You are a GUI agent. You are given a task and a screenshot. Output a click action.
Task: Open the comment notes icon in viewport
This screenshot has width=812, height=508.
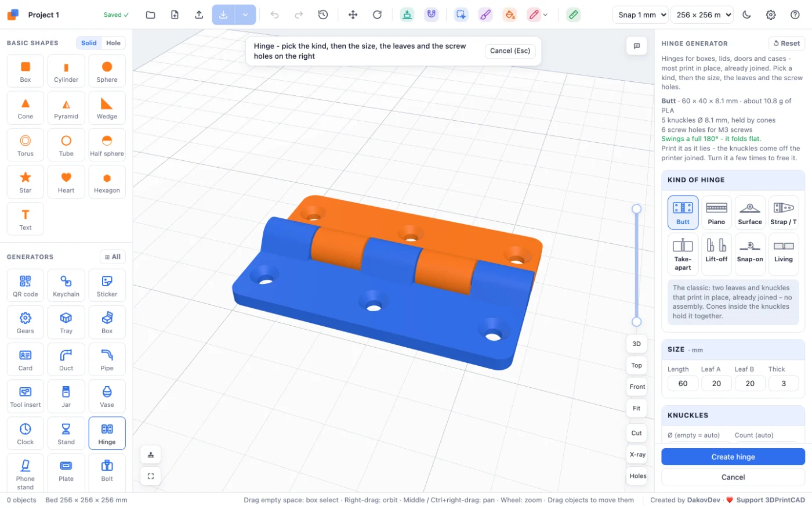636,46
